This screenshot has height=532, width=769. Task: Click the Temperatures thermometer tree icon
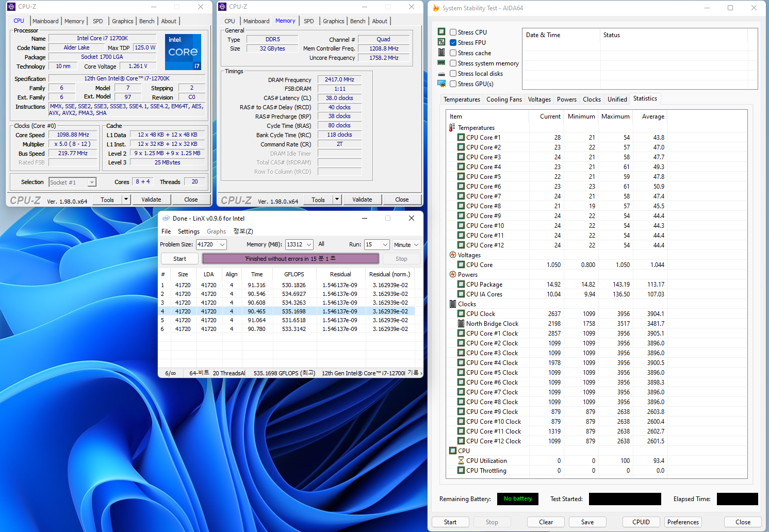(x=452, y=128)
